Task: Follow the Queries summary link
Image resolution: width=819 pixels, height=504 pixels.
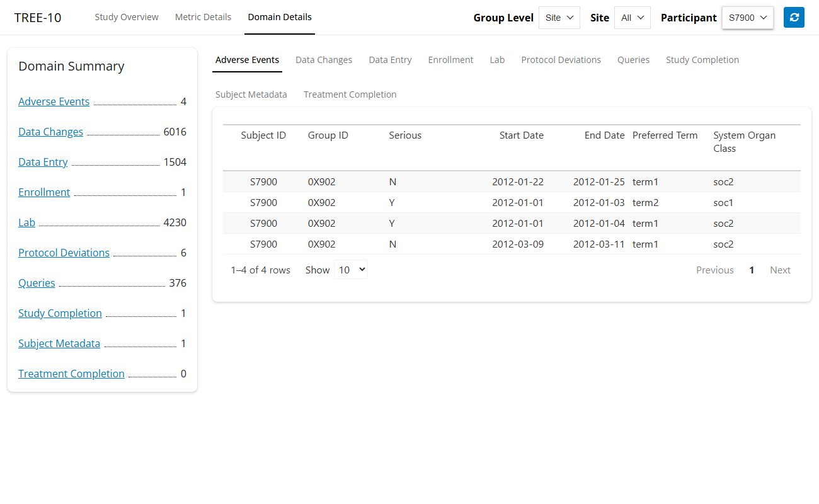Action: 37,283
